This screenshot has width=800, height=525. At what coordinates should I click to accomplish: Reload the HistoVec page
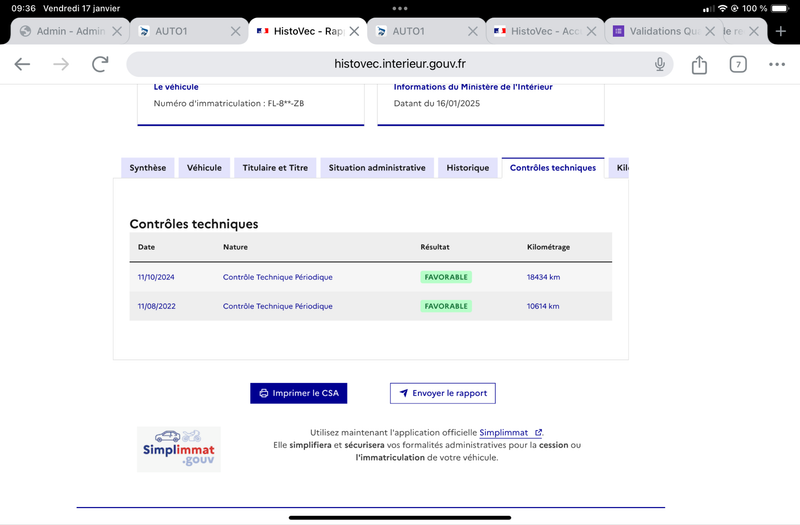(100, 64)
